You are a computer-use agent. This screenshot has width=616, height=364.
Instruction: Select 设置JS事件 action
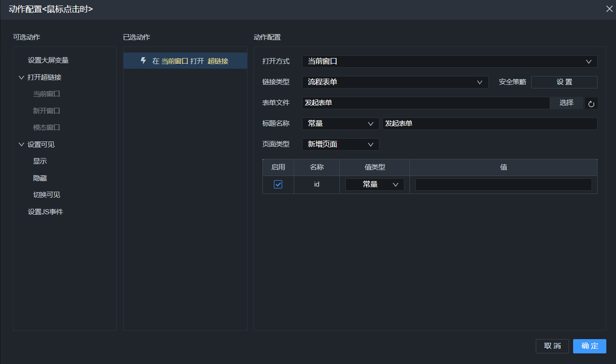[x=45, y=212]
